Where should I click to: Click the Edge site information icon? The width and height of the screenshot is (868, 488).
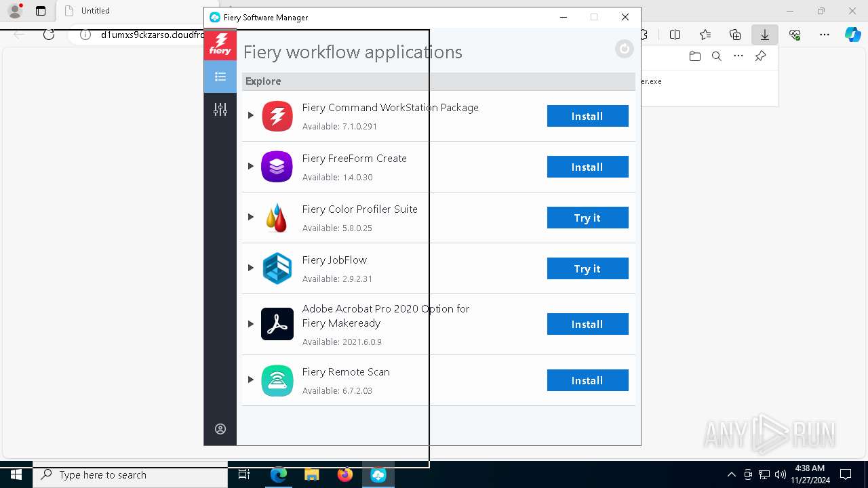pyautogui.click(x=85, y=35)
